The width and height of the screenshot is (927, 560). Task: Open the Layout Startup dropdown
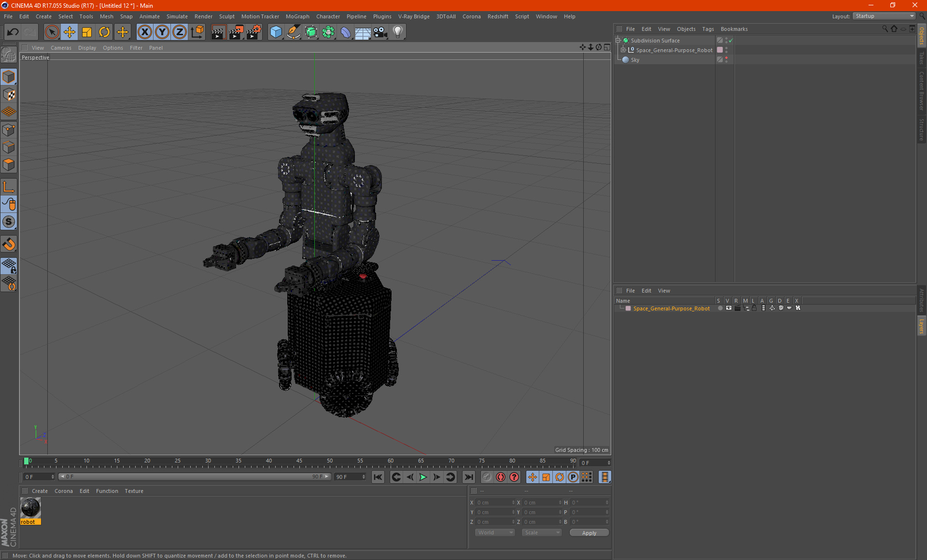885,16
